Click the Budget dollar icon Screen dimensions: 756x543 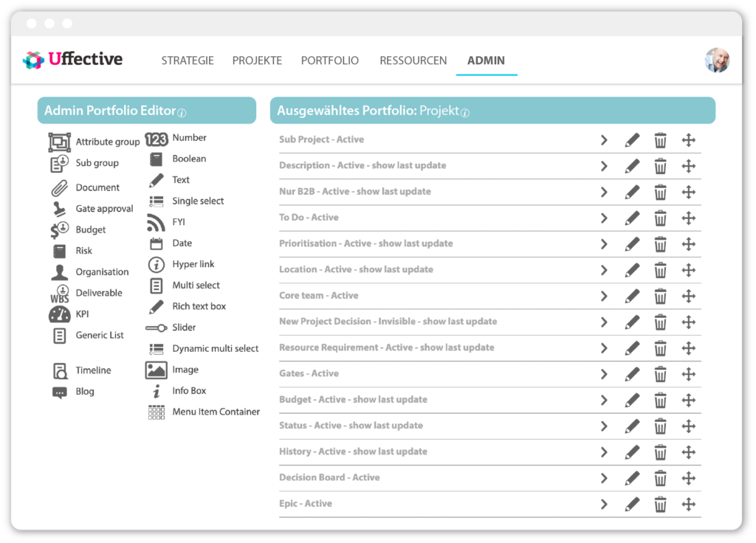59,230
